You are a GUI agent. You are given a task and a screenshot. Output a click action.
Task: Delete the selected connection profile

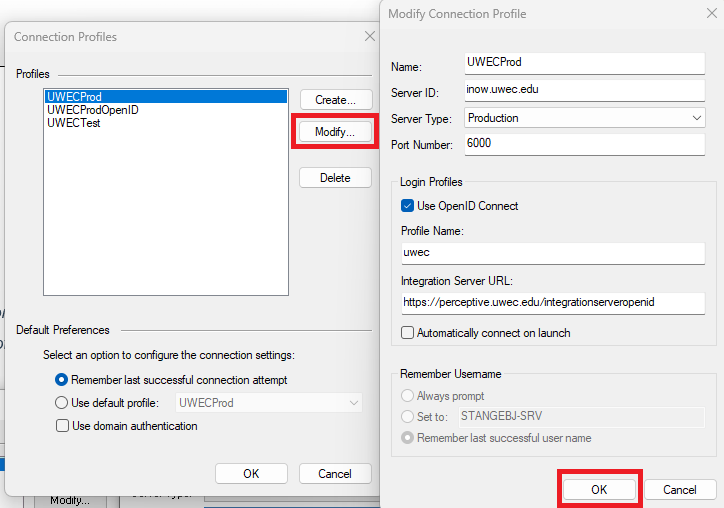(335, 178)
